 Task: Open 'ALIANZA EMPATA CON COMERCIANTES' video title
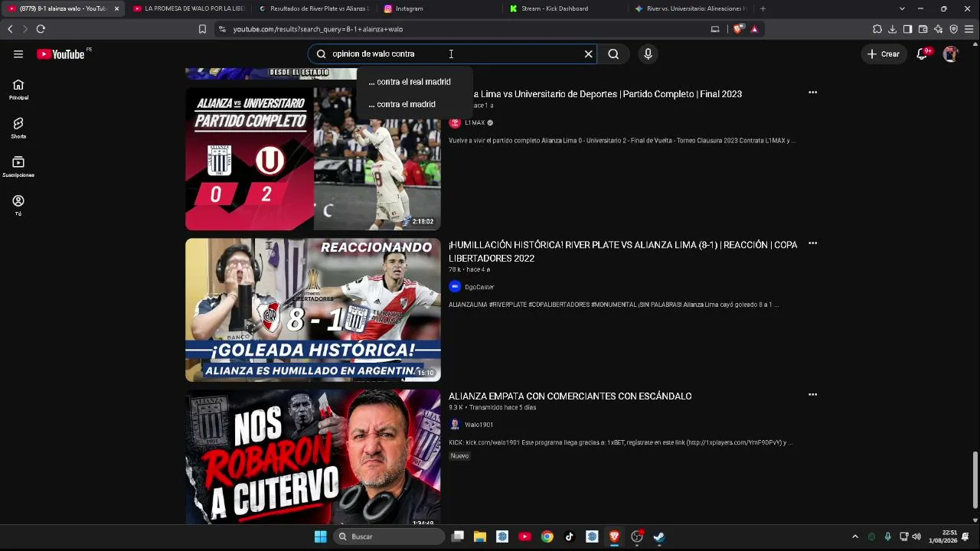[x=570, y=396]
